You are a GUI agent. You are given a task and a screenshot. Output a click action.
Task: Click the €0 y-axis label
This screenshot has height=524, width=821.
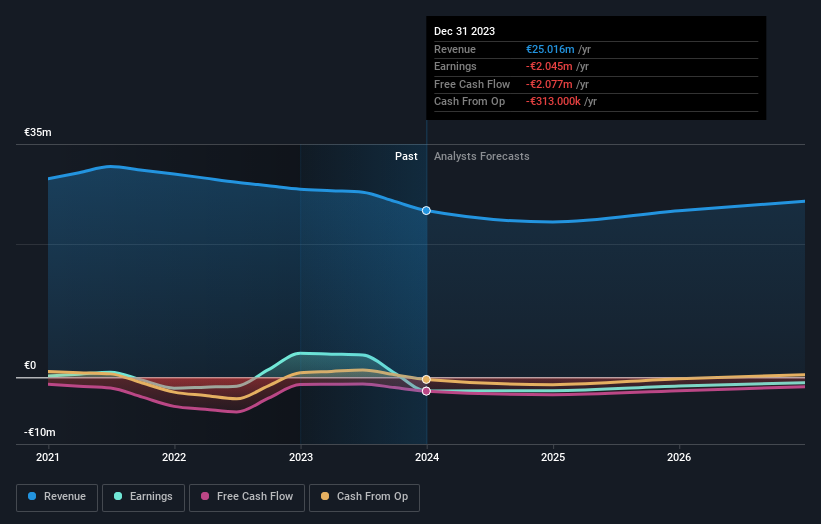pos(30,365)
